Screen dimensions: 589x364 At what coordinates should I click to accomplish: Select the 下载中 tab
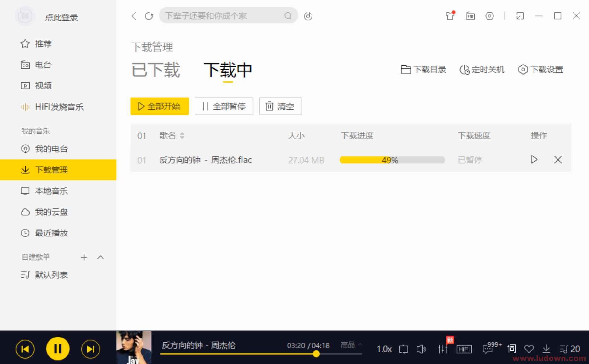click(228, 70)
